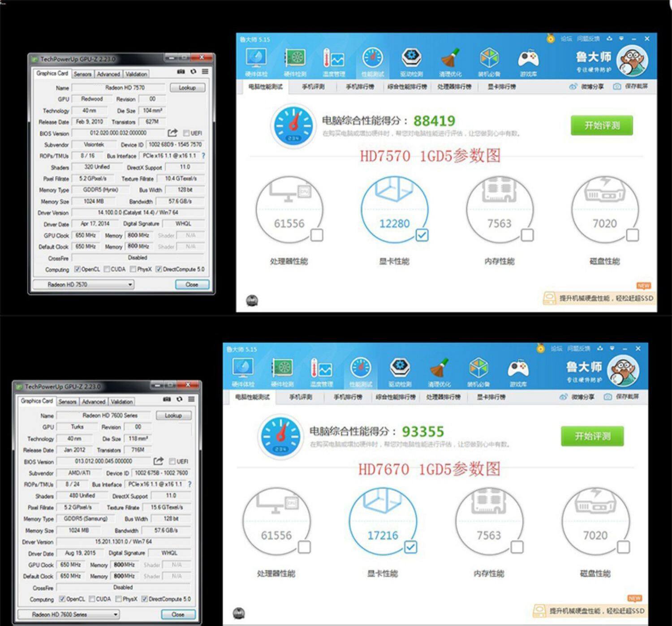
Task: Share BIOS icon in Radeon HD 7570 GPU-Z window
Action: point(172,133)
